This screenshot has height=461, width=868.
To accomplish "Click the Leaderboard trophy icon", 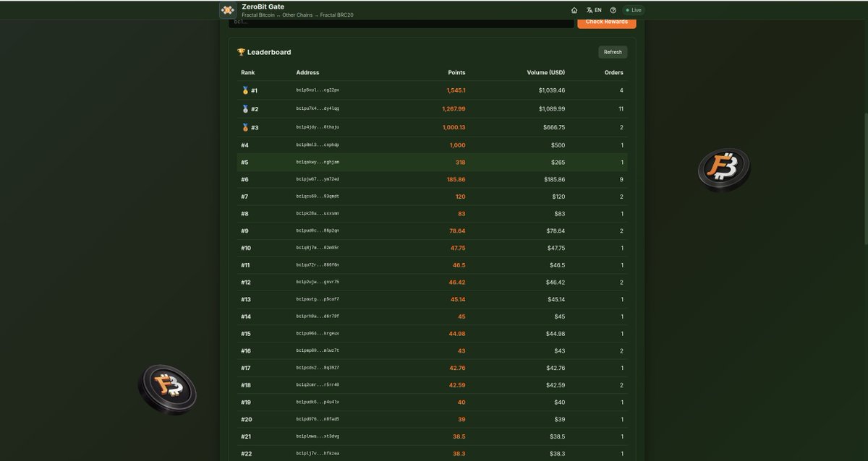I will 242,52.
